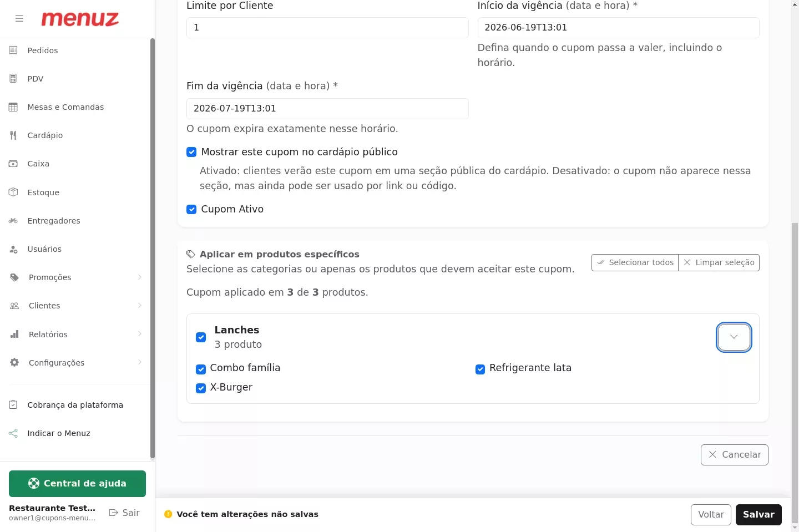The height and width of the screenshot is (532, 799).
Task: Click the sidebar vertical scrollbar
Action: 153,249
